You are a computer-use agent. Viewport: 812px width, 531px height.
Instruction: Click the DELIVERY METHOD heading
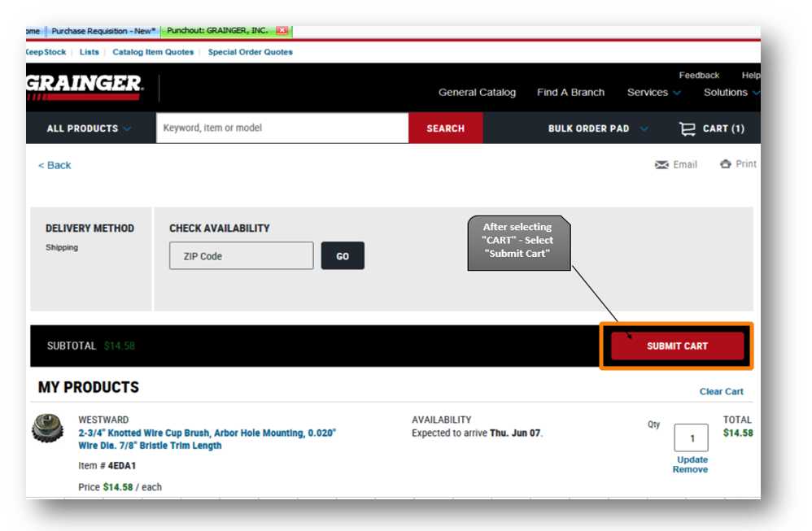pyautogui.click(x=89, y=229)
